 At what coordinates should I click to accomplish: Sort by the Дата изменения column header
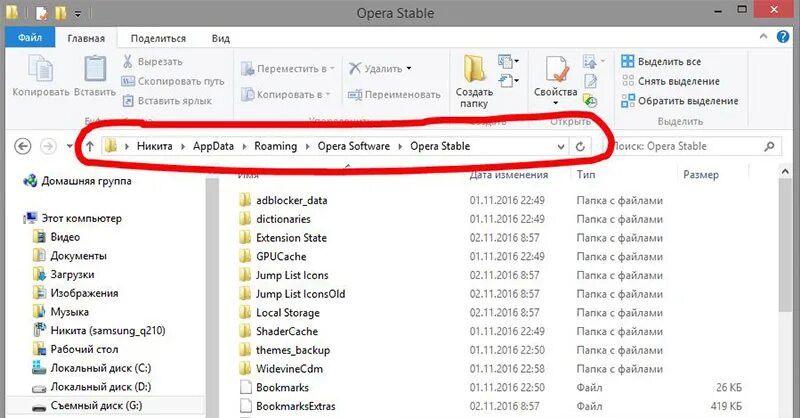[x=508, y=175]
